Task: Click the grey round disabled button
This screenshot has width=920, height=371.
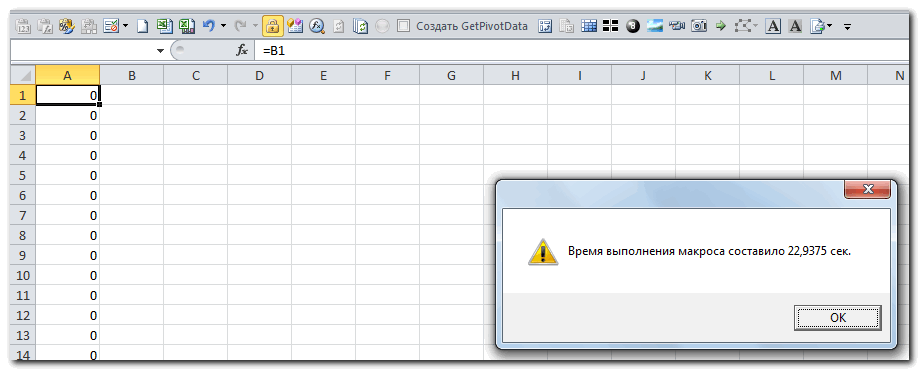Action: [x=382, y=26]
